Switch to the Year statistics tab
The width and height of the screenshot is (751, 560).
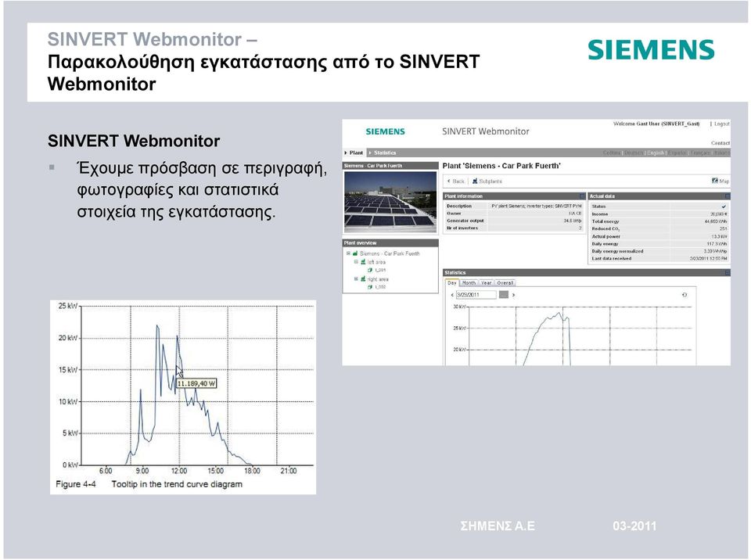point(486,283)
